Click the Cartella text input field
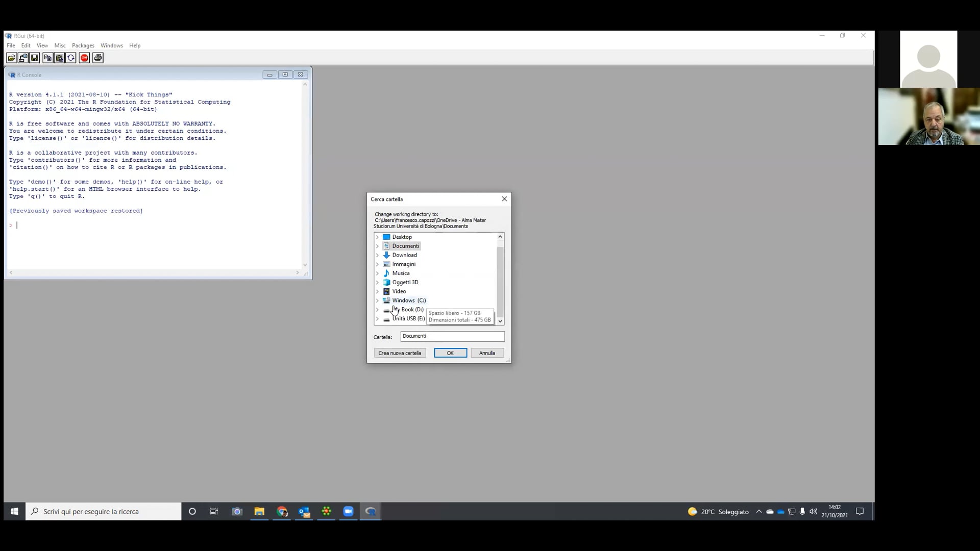The height and width of the screenshot is (551, 980). pos(452,336)
